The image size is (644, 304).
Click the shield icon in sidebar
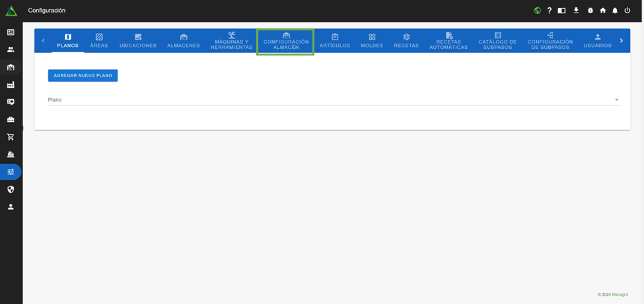coord(11,190)
